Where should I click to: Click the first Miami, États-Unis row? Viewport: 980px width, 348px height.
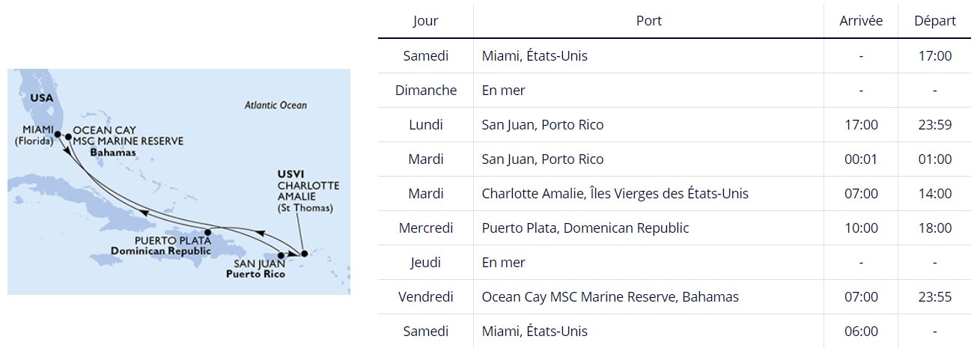[675, 56]
